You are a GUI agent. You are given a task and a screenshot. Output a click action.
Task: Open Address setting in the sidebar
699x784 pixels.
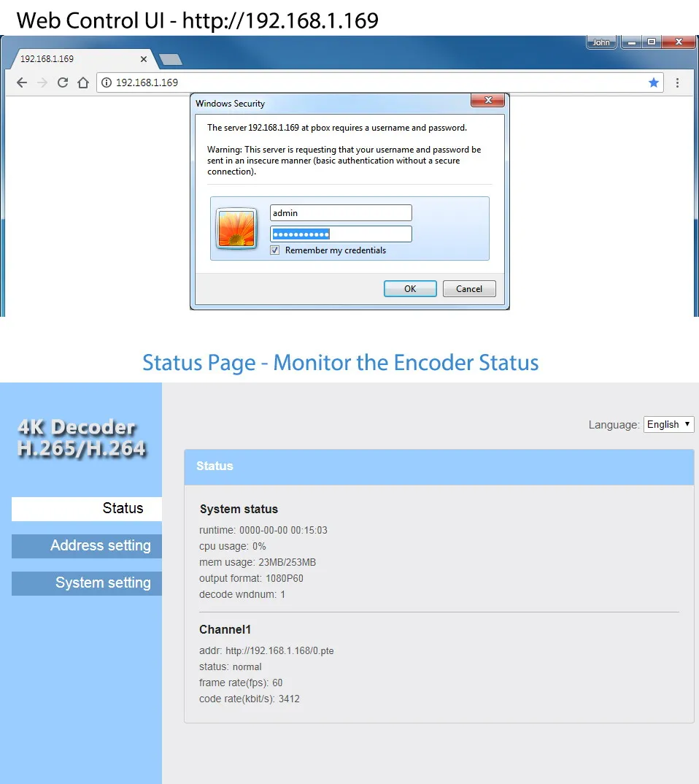click(x=87, y=546)
